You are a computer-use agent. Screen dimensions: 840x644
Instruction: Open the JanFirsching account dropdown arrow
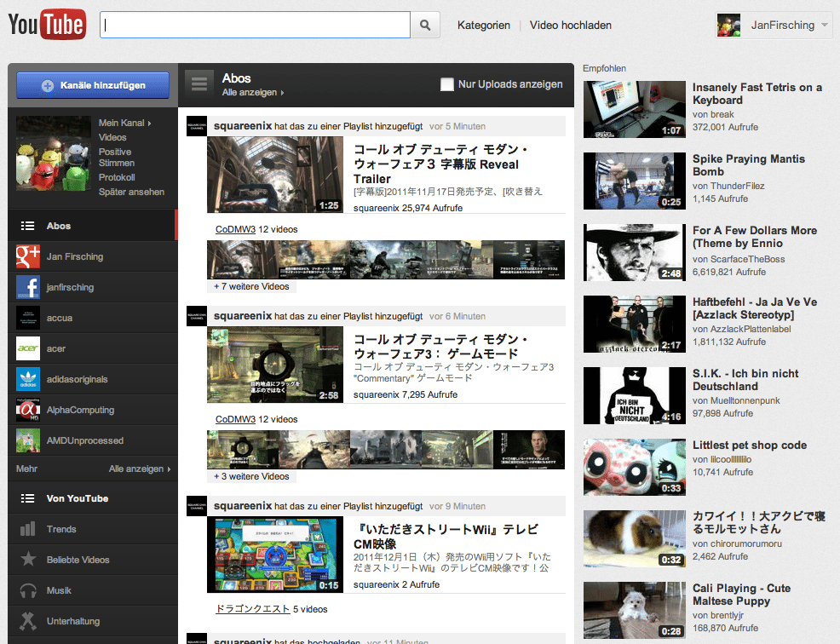(x=825, y=25)
